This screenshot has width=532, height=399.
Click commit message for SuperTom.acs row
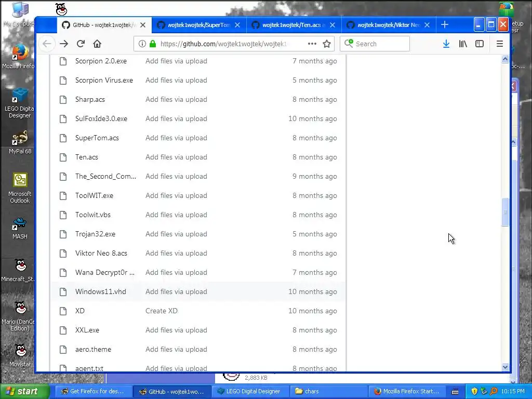pos(176,138)
